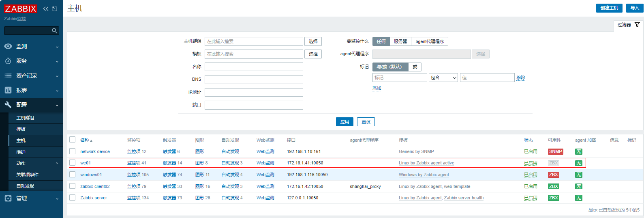Viewport: 644px width, 218px height.
Task: Go to 模板 in configuration menu
Action: coord(21,129)
